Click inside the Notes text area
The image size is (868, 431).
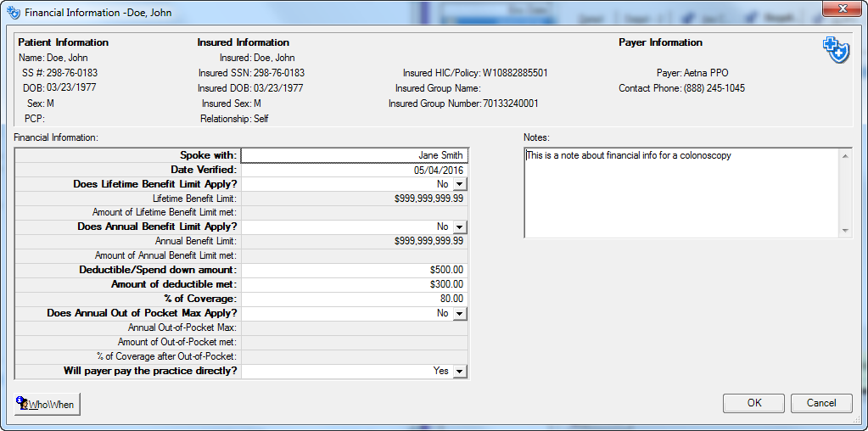(x=680, y=193)
